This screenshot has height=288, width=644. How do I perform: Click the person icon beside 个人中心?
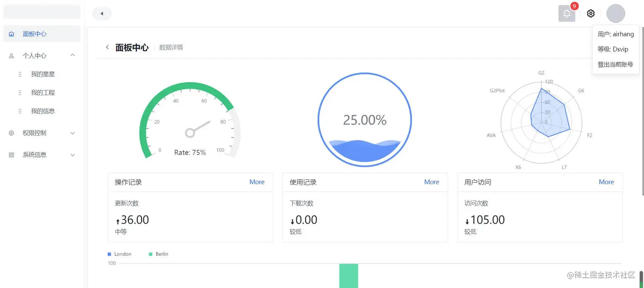(x=11, y=56)
